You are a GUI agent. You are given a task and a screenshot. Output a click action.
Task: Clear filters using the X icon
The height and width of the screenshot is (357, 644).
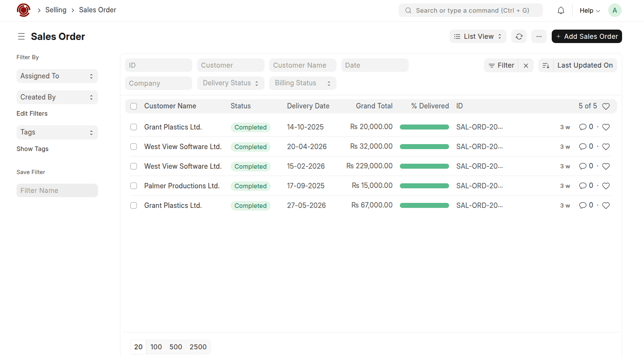point(526,65)
